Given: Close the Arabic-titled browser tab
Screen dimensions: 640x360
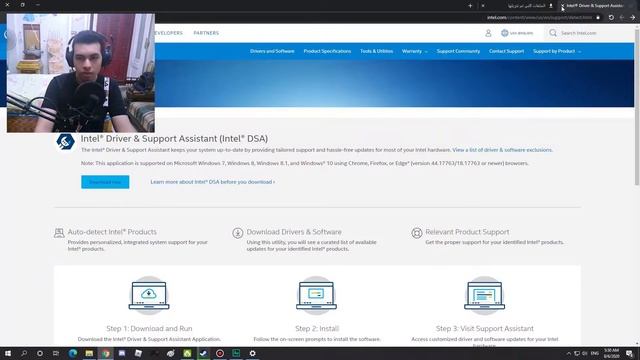Looking at the screenshot, I should pos(483,6).
